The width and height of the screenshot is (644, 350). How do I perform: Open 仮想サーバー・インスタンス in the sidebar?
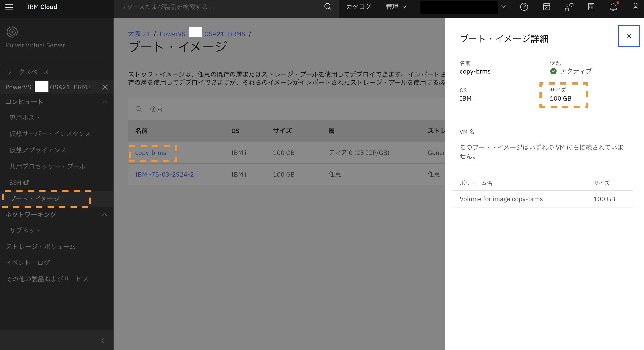tap(50, 134)
